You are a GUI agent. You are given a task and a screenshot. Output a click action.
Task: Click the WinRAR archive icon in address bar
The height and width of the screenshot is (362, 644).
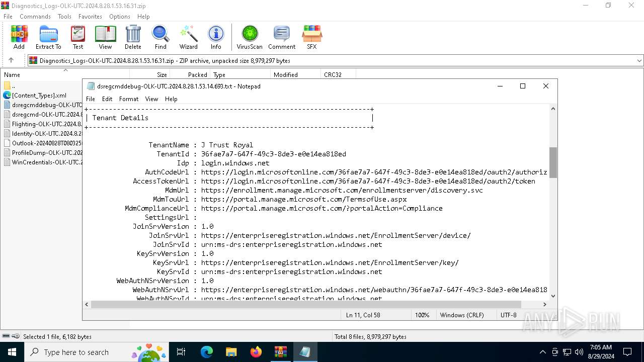33,60
